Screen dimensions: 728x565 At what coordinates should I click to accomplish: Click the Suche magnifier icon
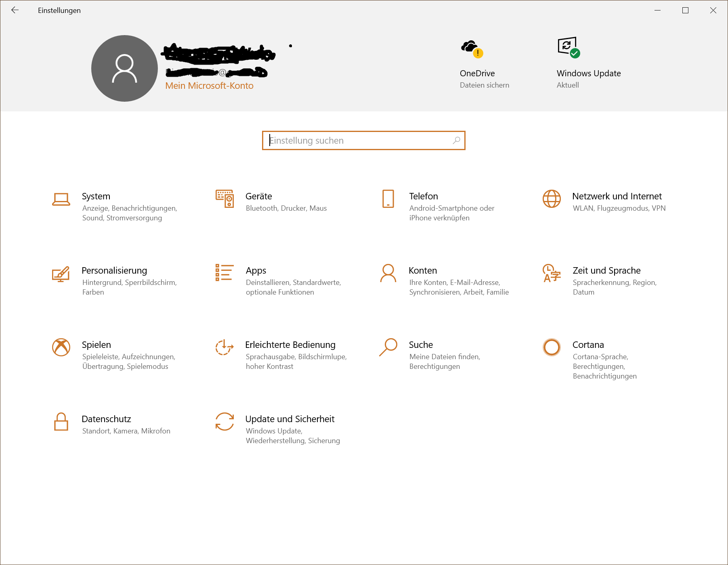click(388, 347)
